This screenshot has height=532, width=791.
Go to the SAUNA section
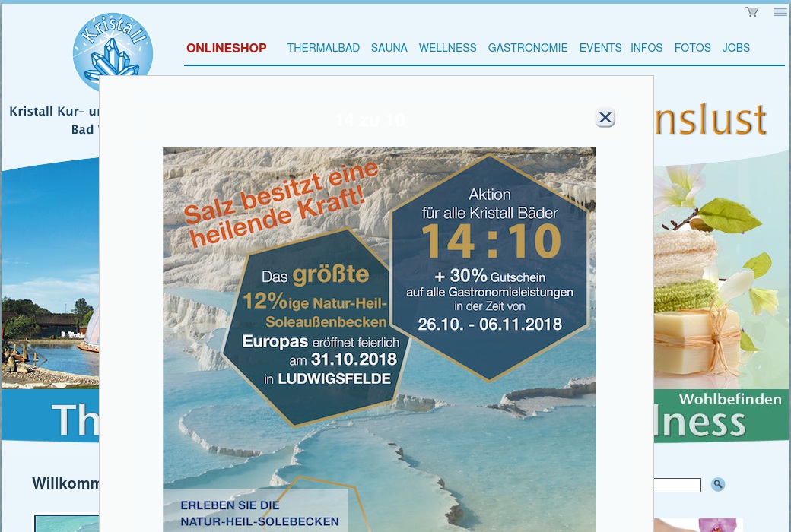[389, 48]
